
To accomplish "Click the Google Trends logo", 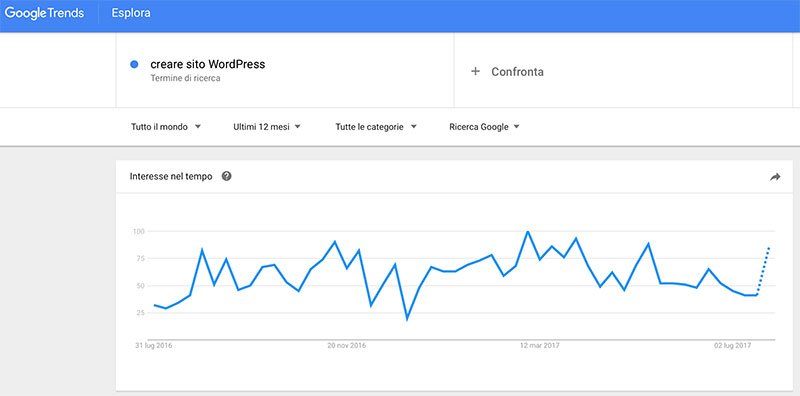I will tap(44, 13).
